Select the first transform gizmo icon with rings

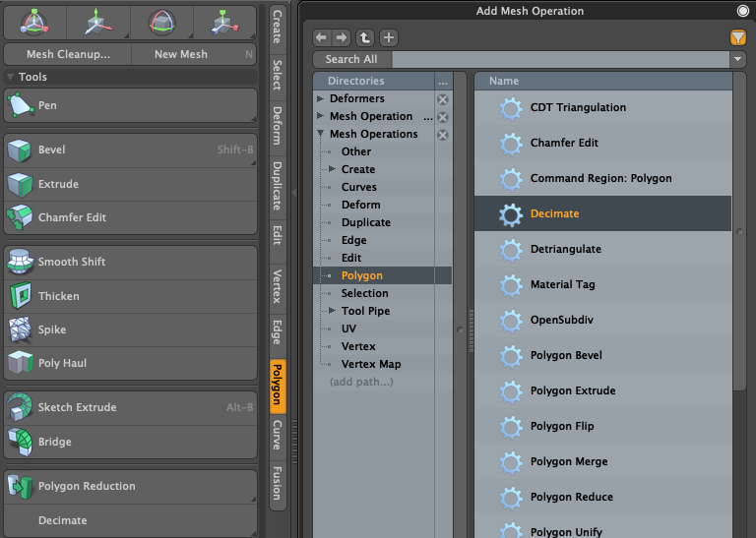coord(34,23)
